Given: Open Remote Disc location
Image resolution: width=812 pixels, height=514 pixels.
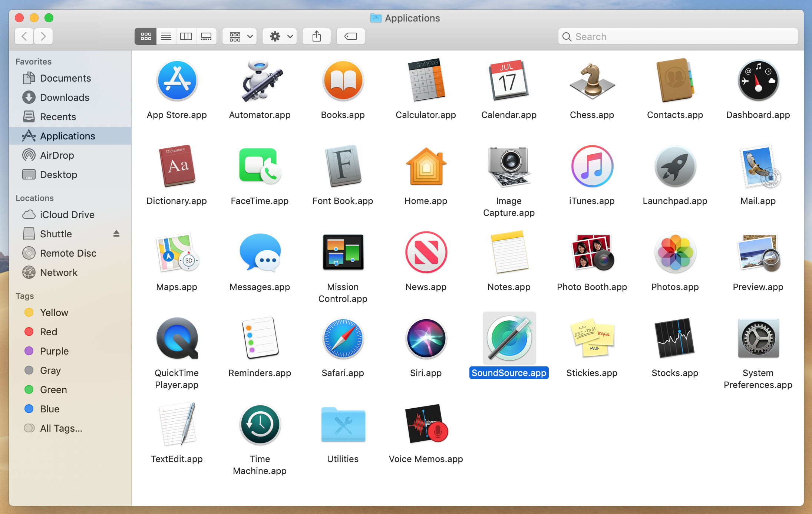Looking at the screenshot, I should 70,253.
